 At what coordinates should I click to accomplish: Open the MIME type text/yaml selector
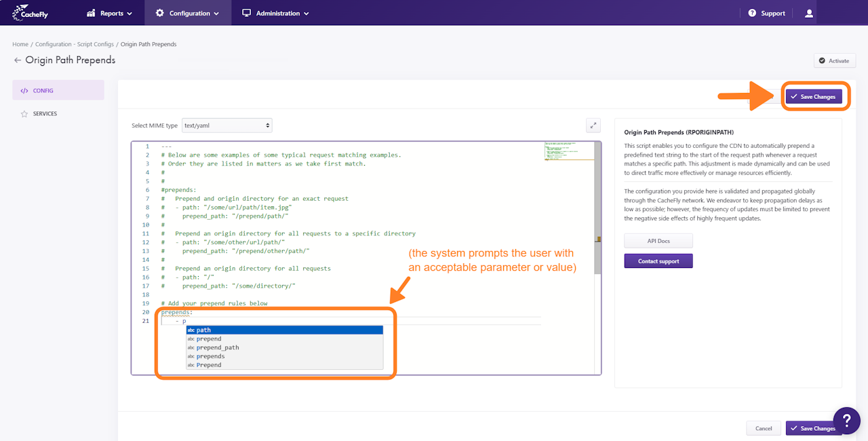pos(227,126)
